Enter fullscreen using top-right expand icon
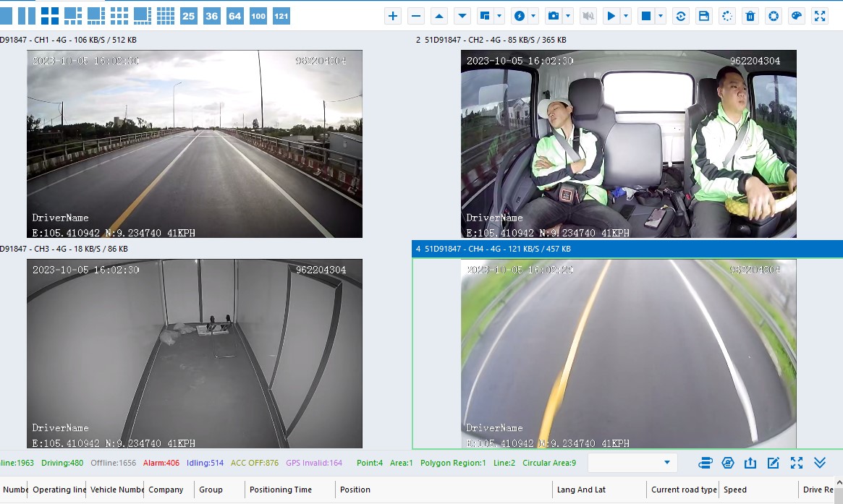 point(820,16)
